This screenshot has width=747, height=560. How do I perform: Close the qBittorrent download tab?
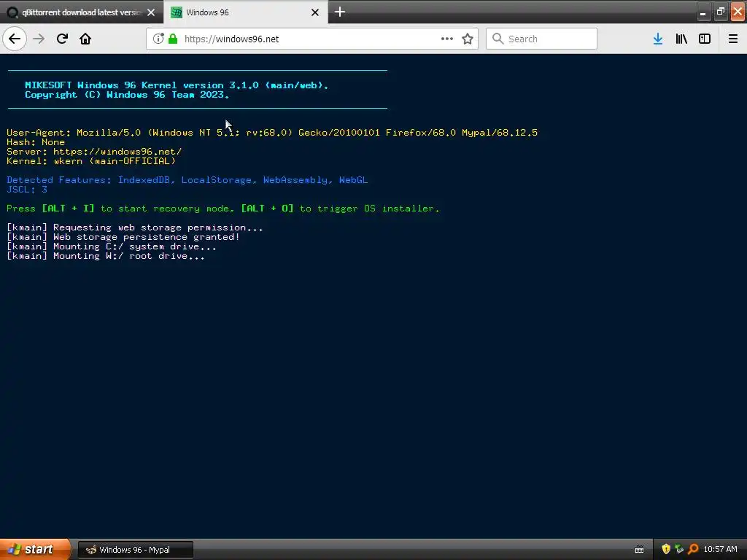(x=151, y=12)
